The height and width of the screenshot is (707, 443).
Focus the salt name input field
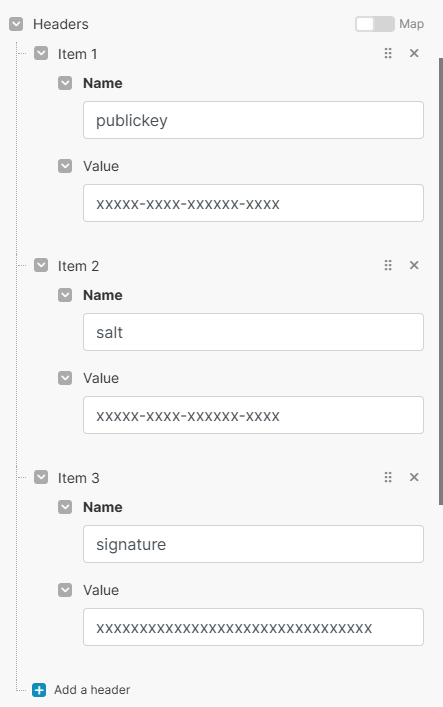253,332
